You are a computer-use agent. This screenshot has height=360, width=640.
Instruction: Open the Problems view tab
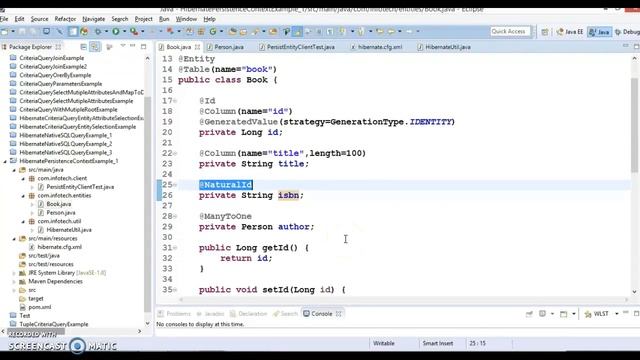click(174, 313)
